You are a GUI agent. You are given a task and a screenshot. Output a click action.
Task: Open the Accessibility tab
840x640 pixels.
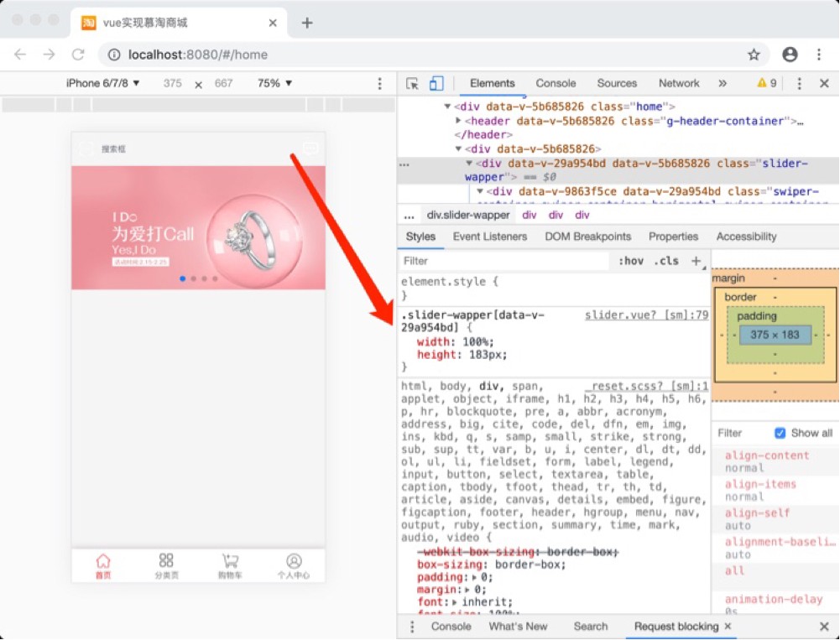[746, 237]
